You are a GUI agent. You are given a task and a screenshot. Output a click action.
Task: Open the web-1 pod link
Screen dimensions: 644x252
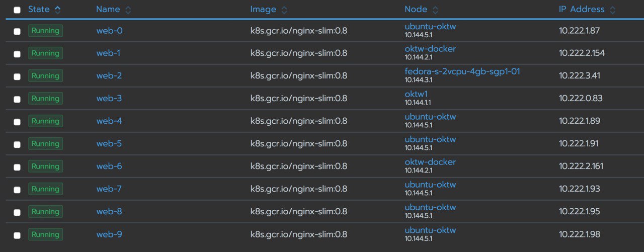pos(108,53)
